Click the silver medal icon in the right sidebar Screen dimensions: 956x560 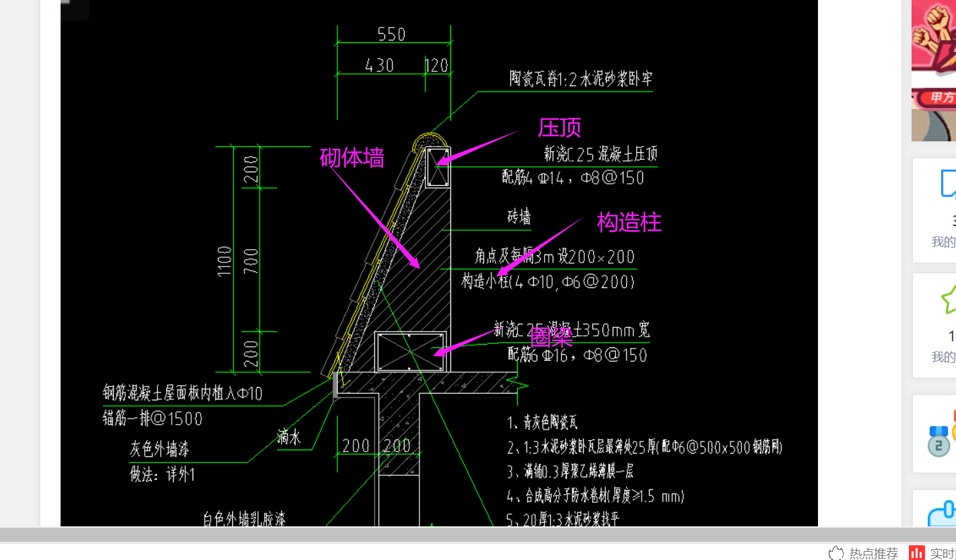tap(938, 441)
